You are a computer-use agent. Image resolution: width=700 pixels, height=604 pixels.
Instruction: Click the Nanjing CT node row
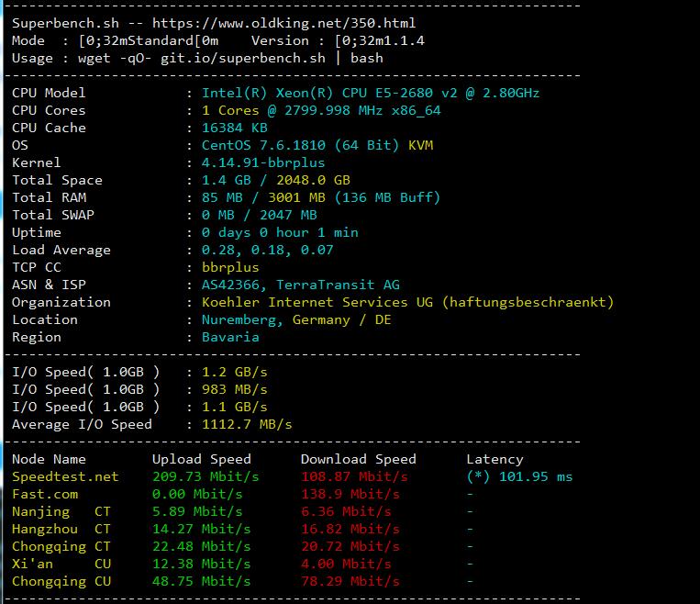(x=61, y=511)
